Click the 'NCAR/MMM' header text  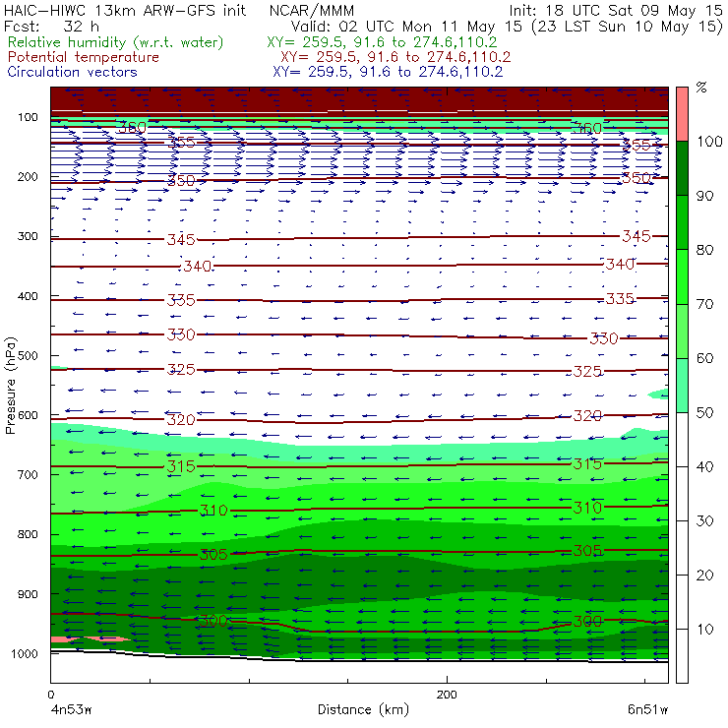[312, 11]
